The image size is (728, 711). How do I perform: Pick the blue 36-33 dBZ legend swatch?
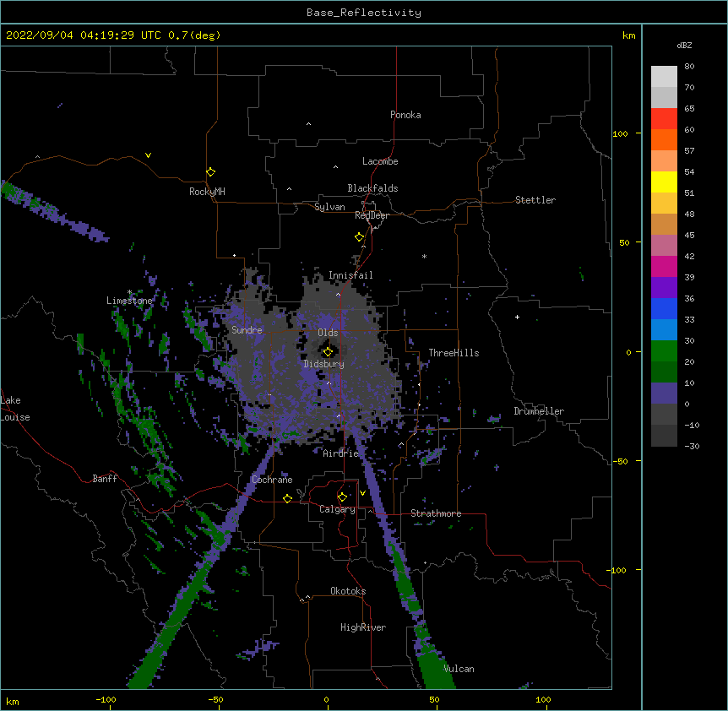664,308
